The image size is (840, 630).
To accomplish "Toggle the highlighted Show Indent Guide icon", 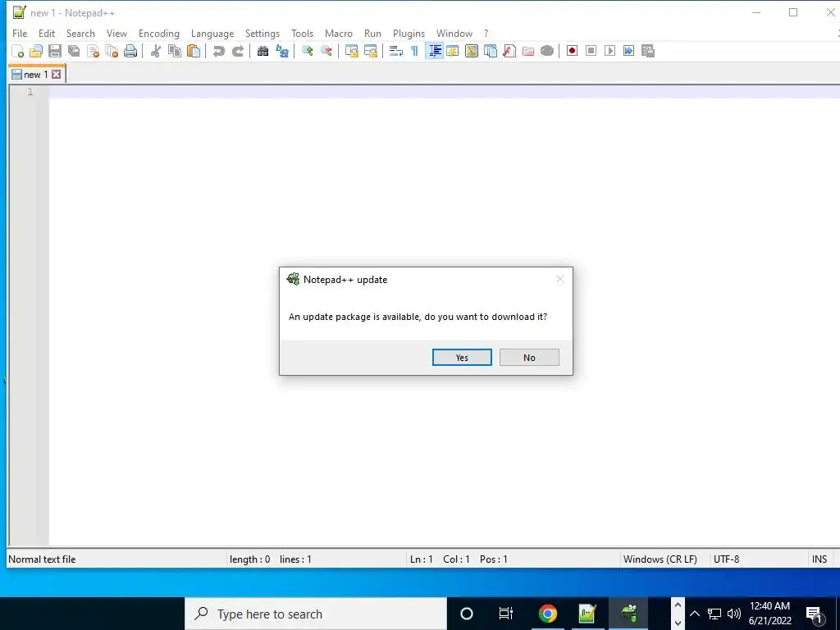I will (x=435, y=51).
